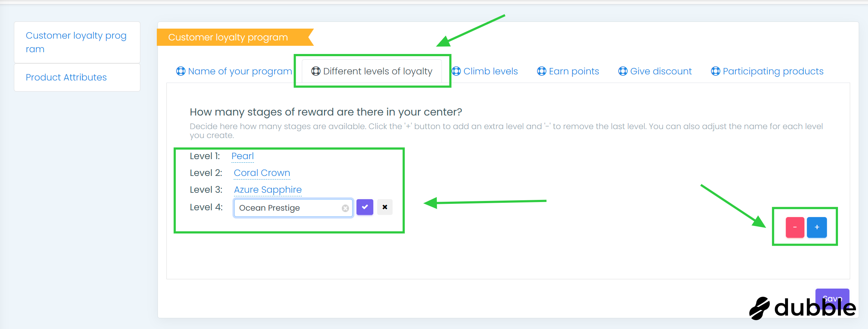Screen dimensions: 868x329
Task: Edit the Coral Crown level name
Action: click(x=262, y=173)
